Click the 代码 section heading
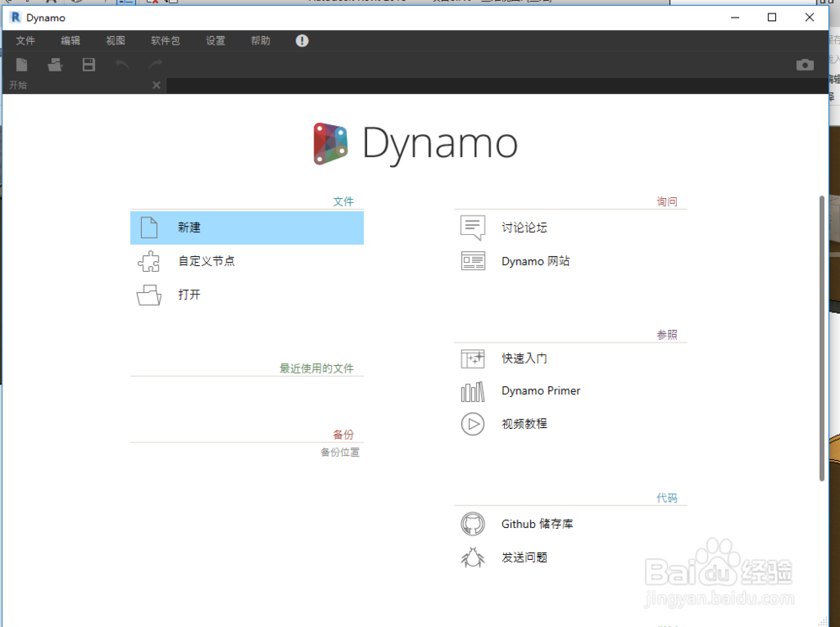The width and height of the screenshot is (840, 627). pyautogui.click(x=667, y=498)
